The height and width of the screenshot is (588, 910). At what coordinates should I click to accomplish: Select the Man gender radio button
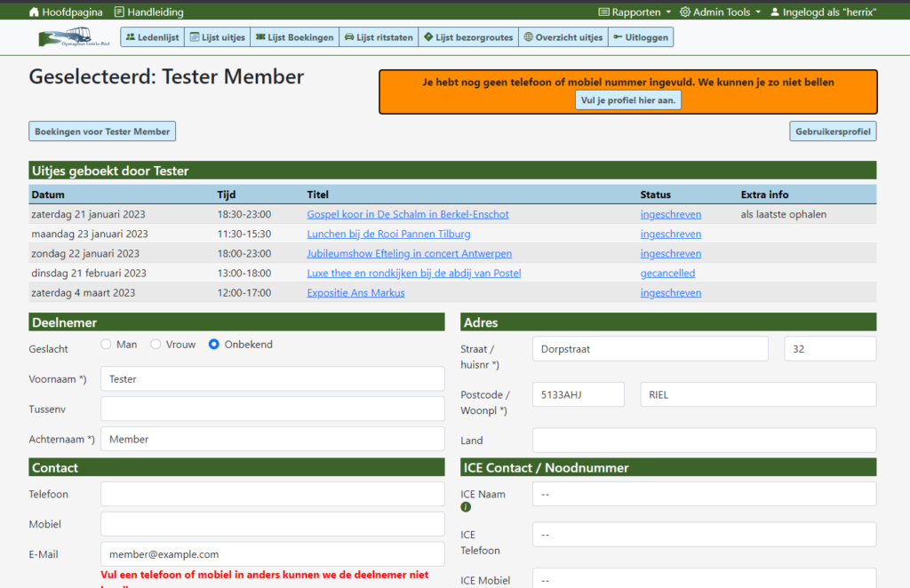click(107, 345)
